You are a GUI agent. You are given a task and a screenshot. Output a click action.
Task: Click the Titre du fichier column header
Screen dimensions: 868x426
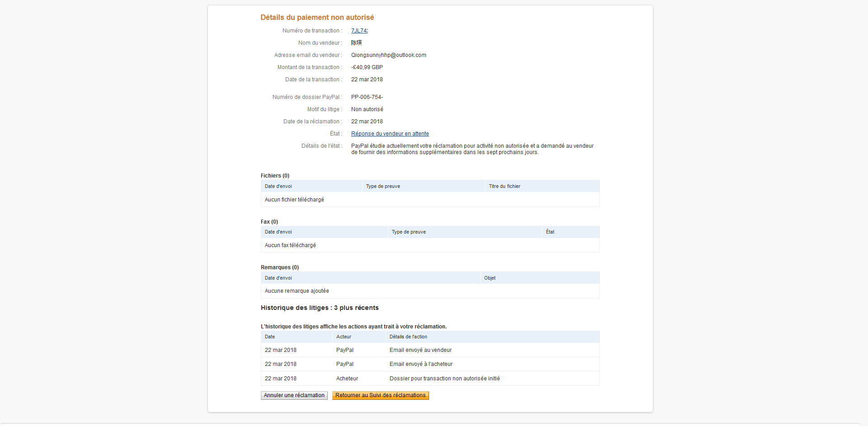point(505,186)
